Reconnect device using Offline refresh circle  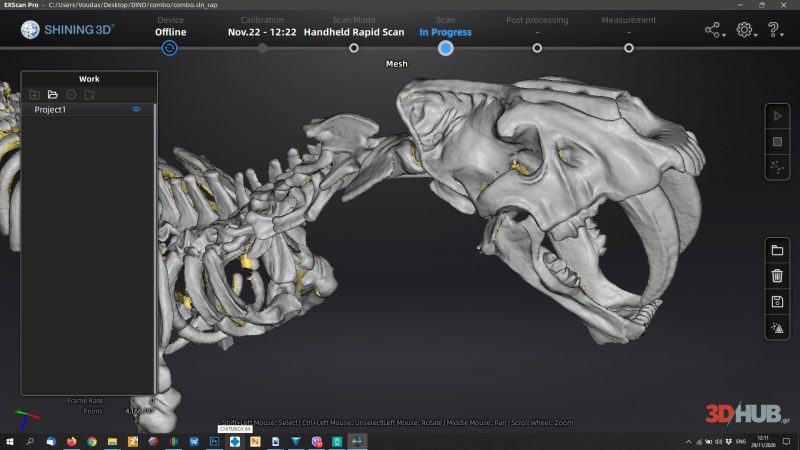click(169, 48)
